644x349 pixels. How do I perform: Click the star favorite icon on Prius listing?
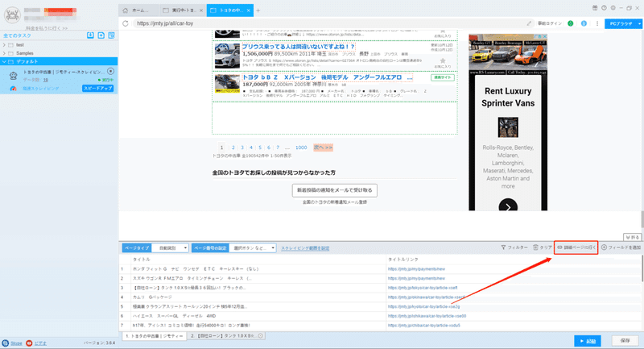click(x=442, y=60)
